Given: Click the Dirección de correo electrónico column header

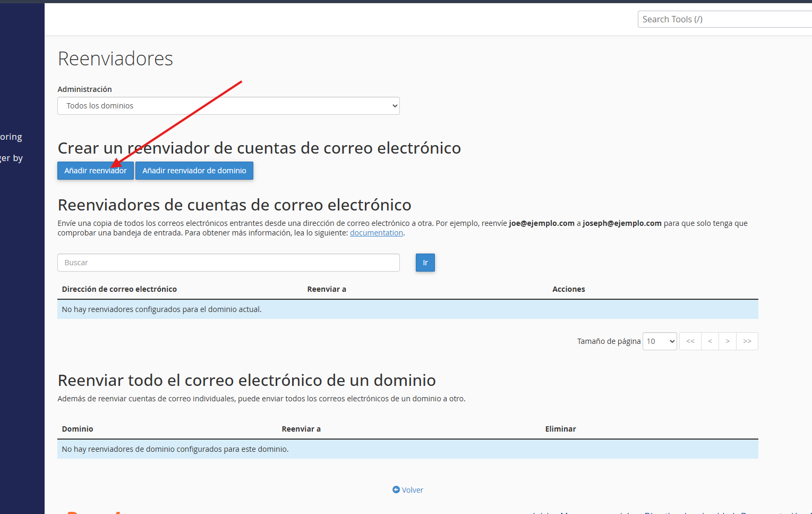Looking at the screenshot, I should tap(119, 289).
